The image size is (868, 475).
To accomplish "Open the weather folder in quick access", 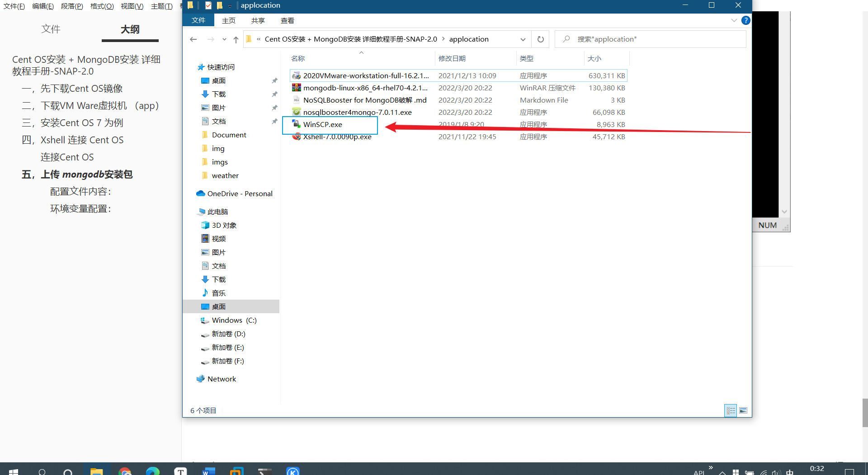I will click(x=220, y=175).
